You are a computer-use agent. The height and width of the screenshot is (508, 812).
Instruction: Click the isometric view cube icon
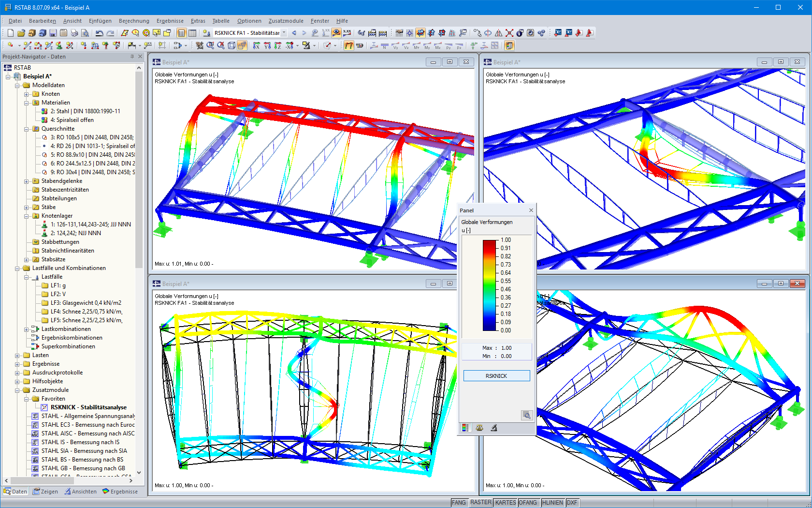[x=232, y=45]
